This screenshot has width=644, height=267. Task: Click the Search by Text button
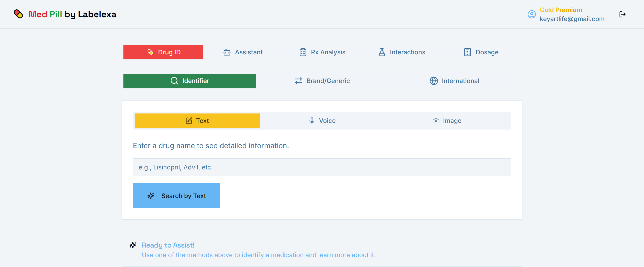(x=176, y=196)
